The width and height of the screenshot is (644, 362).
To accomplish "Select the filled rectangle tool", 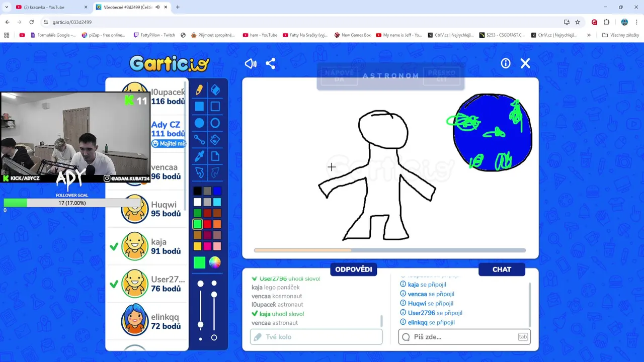I will pos(199,107).
